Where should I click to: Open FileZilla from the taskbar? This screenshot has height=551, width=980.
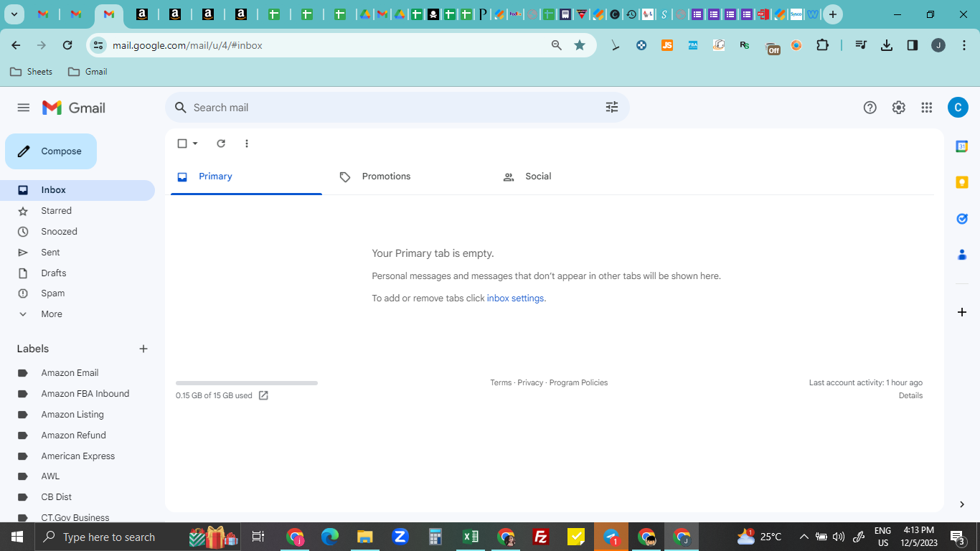[541, 537]
